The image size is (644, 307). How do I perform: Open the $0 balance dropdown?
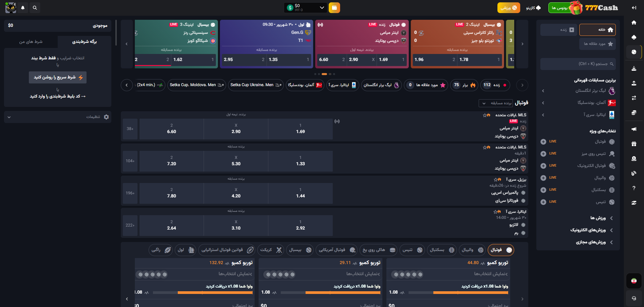[305, 8]
